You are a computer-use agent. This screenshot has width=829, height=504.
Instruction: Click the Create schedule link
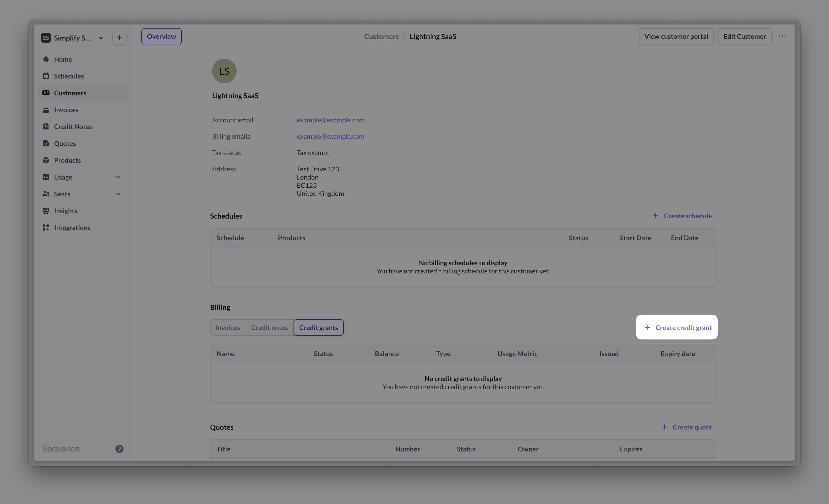tap(682, 216)
